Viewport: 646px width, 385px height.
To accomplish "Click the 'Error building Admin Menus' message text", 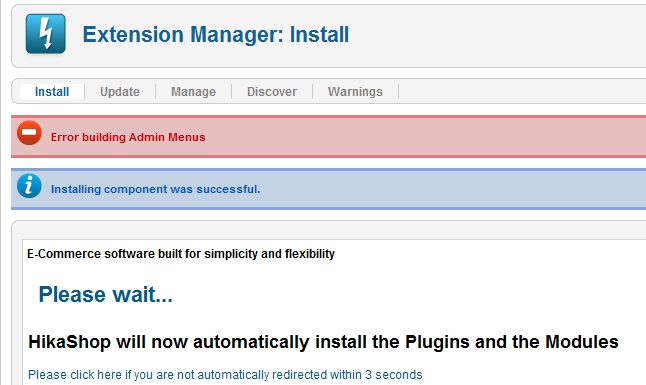I will tap(128, 137).
